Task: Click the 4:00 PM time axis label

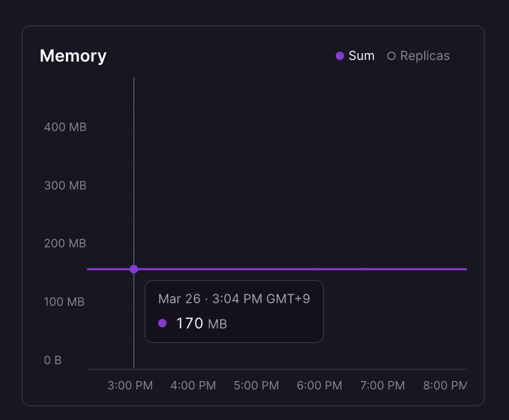Action: pos(193,385)
